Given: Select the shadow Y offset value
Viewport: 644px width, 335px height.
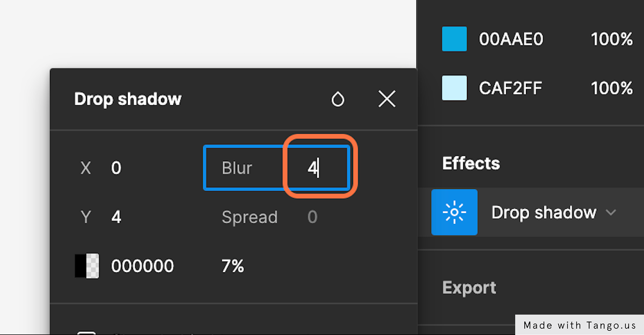Looking at the screenshot, I should click(116, 217).
